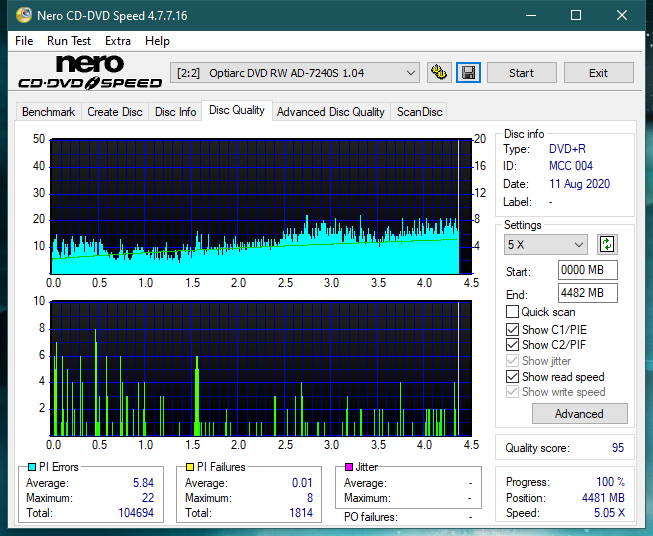The width and height of the screenshot is (653, 536).
Task: Select the Disc Quality tab
Action: point(237,110)
